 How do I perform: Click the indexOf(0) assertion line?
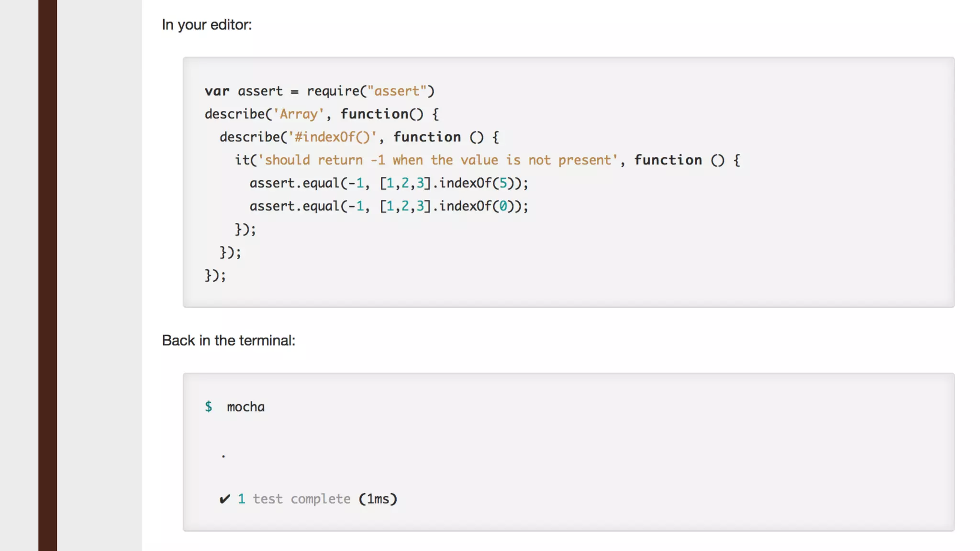tap(389, 206)
